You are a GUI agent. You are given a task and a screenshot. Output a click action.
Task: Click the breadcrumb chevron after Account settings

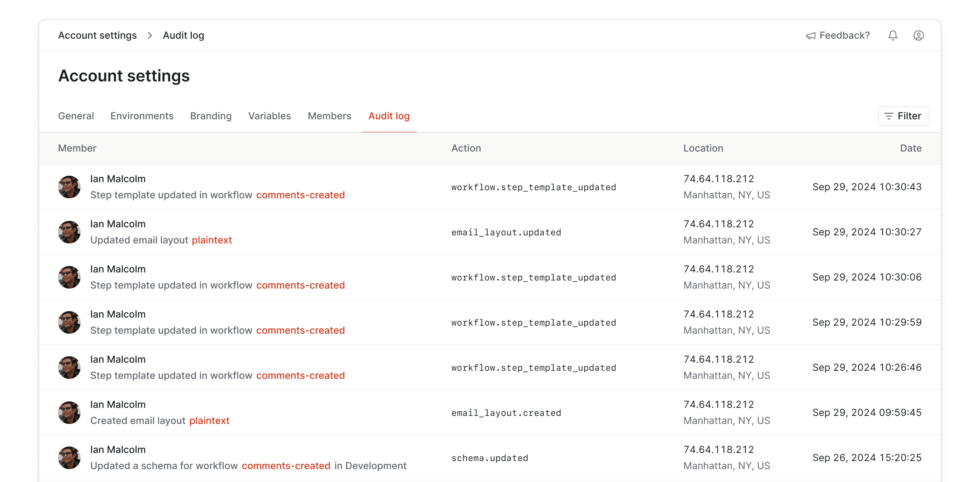tap(149, 35)
